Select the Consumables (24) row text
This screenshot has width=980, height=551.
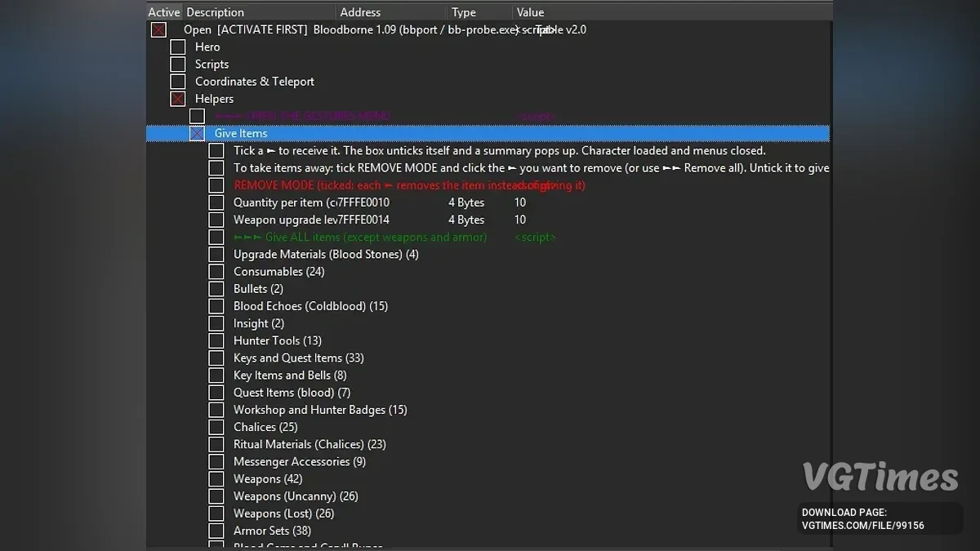[x=278, y=272]
